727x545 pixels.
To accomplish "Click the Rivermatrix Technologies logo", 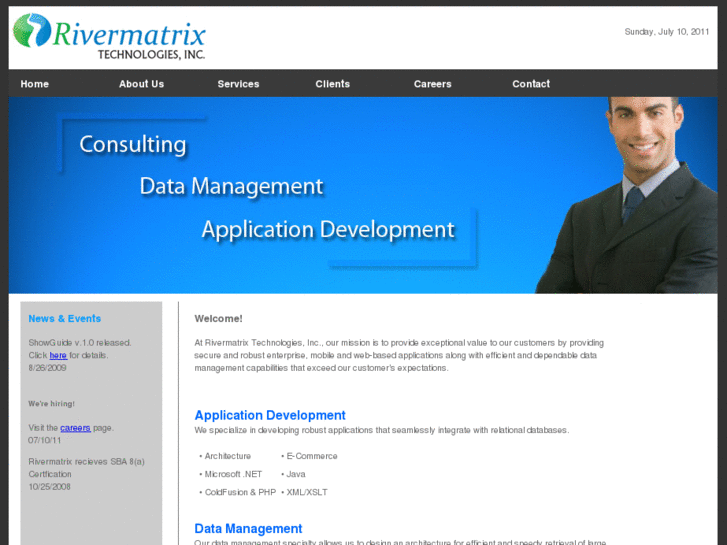I will pyautogui.click(x=109, y=37).
